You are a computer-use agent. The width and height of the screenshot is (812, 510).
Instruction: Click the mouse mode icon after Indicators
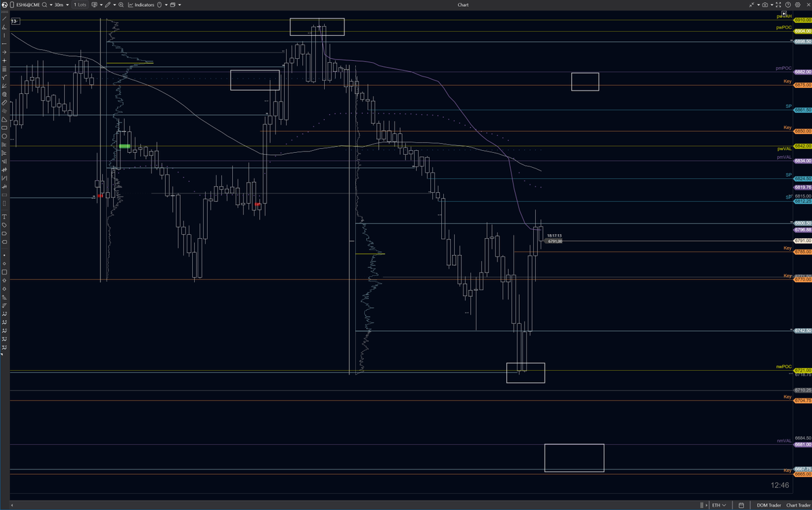coord(159,5)
